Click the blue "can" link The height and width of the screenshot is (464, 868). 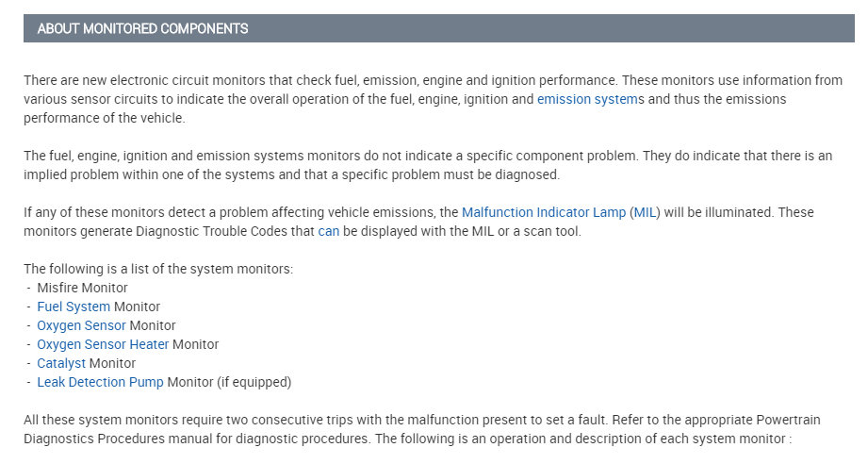(x=328, y=231)
